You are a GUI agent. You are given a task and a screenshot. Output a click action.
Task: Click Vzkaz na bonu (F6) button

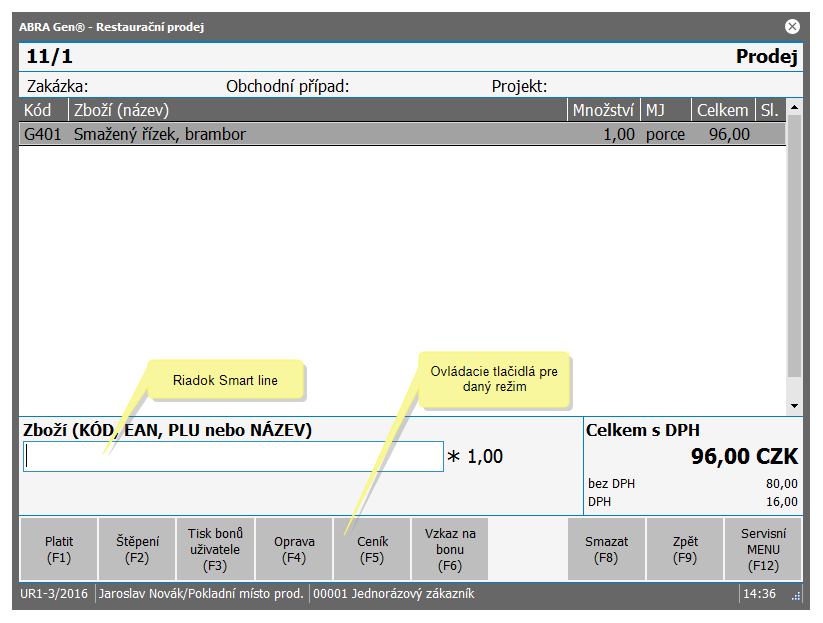tap(450, 549)
